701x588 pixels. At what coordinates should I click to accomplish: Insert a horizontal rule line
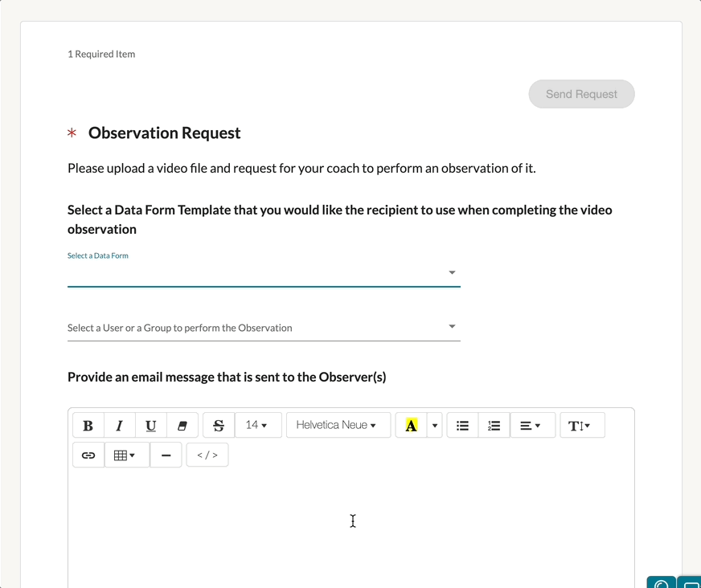coord(166,455)
